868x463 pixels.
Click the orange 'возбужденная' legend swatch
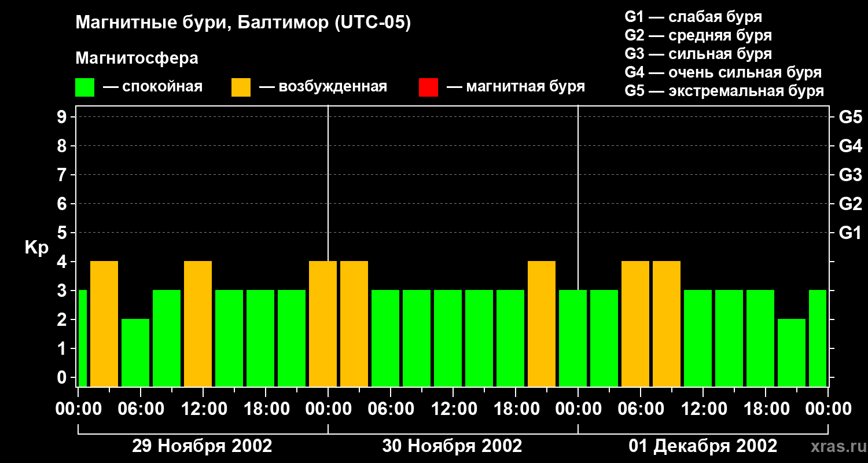click(241, 87)
